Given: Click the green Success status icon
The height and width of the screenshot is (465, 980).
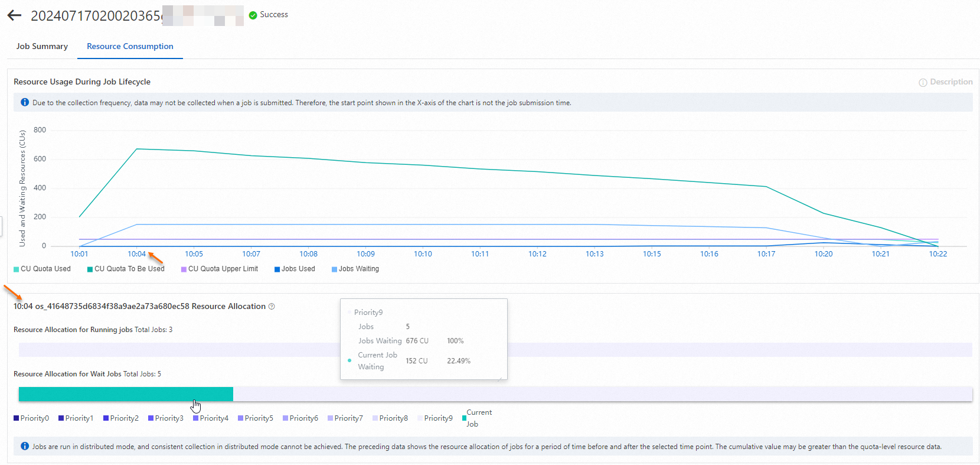Looking at the screenshot, I should pos(253,15).
